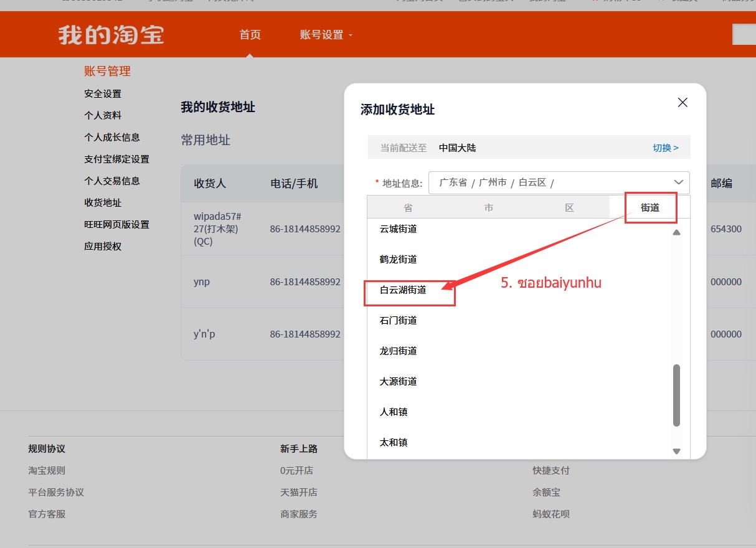This screenshot has width=756, height=548.
Task: Select 石门街道 in the street list
Action: coord(399,321)
